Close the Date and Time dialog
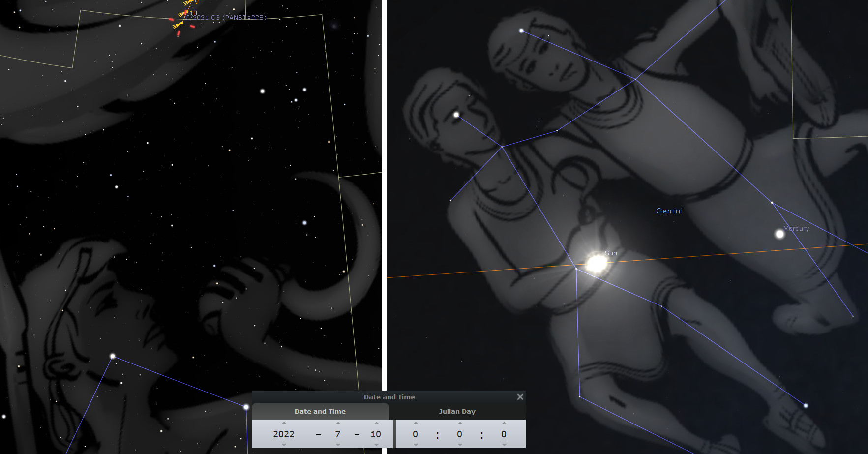868x454 pixels. click(520, 397)
